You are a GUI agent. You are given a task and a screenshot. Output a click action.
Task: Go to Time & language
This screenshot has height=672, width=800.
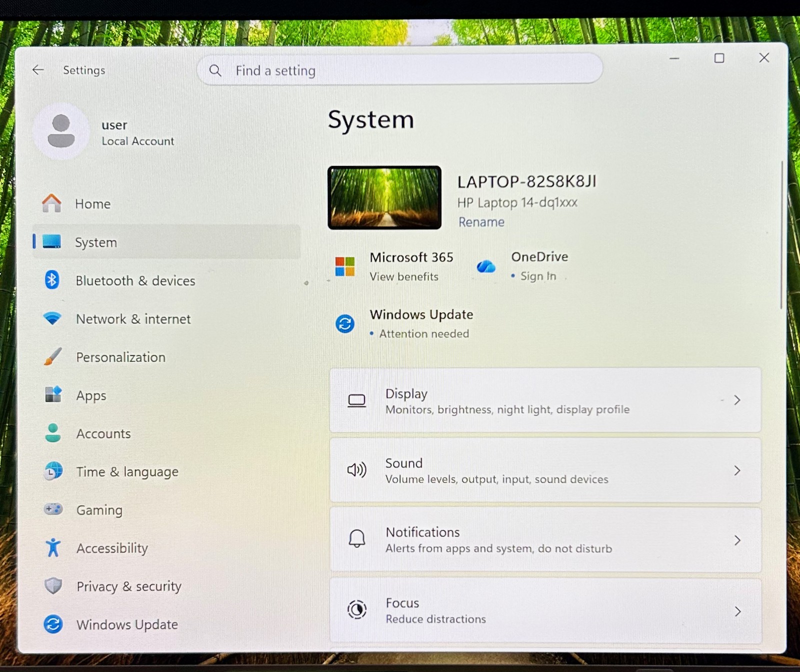pyautogui.click(x=166, y=471)
